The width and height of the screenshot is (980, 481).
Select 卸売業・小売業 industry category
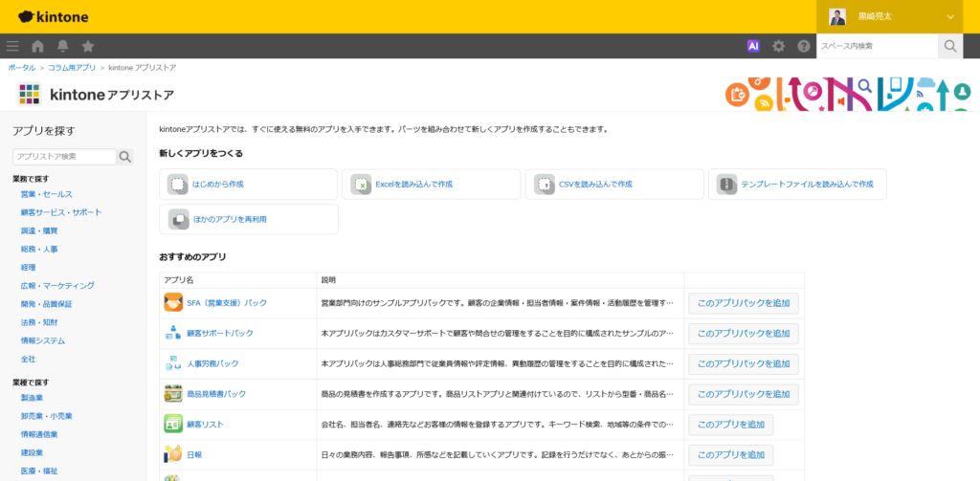[x=46, y=416]
